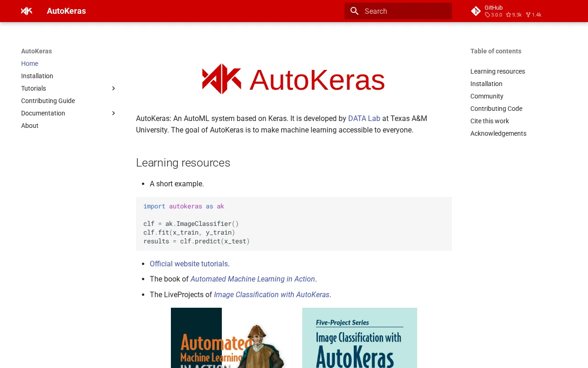
Task: Jump to Contributing Code in table of contents
Action: 496,109
